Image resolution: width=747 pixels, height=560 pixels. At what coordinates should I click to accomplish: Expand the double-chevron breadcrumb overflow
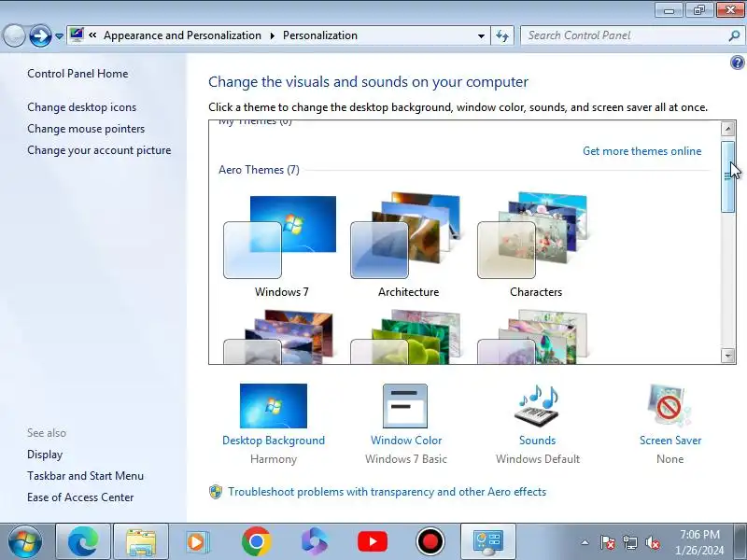point(92,35)
